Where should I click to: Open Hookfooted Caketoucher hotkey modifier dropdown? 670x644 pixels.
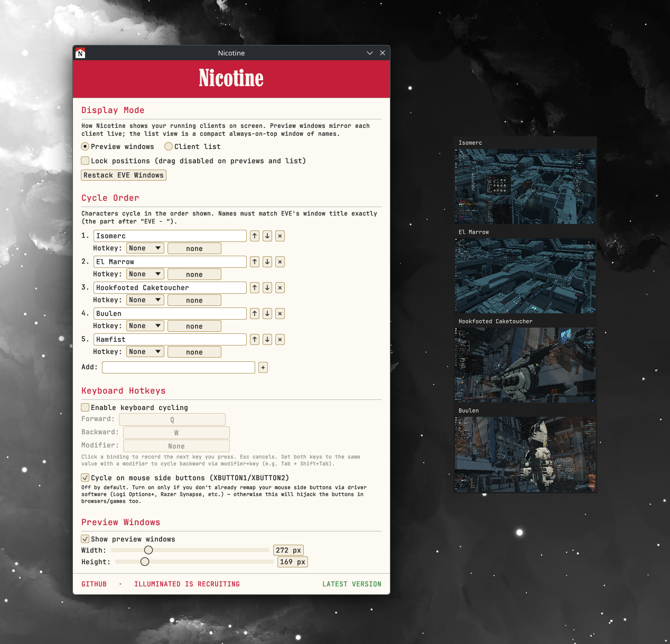(x=145, y=300)
